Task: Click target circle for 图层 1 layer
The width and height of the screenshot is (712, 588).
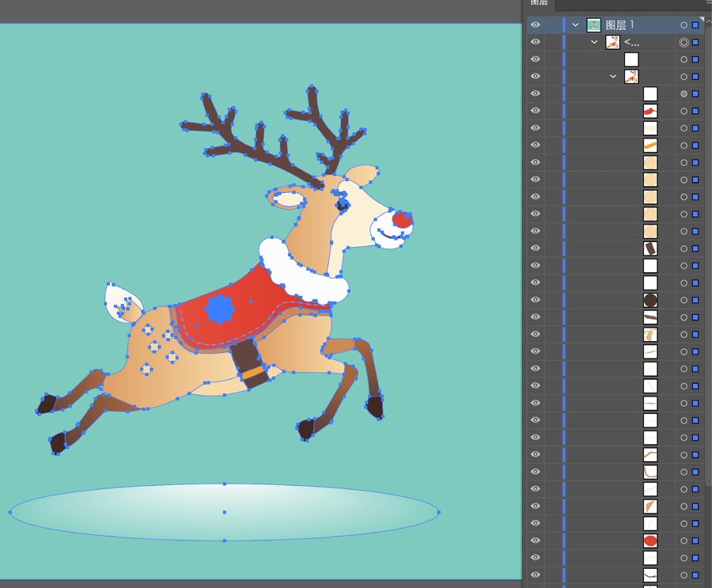Action: (684, 25)
